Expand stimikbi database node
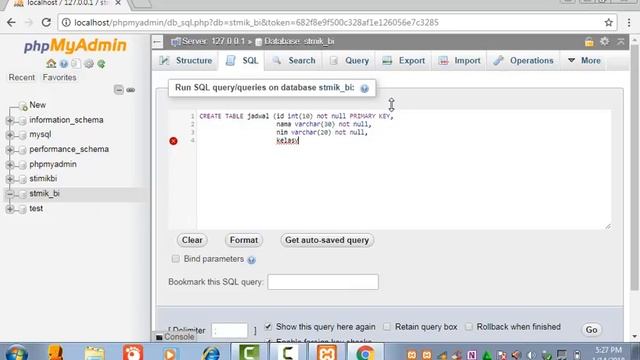The height and width of the screenshot is (360, 640). pos(10,179)
